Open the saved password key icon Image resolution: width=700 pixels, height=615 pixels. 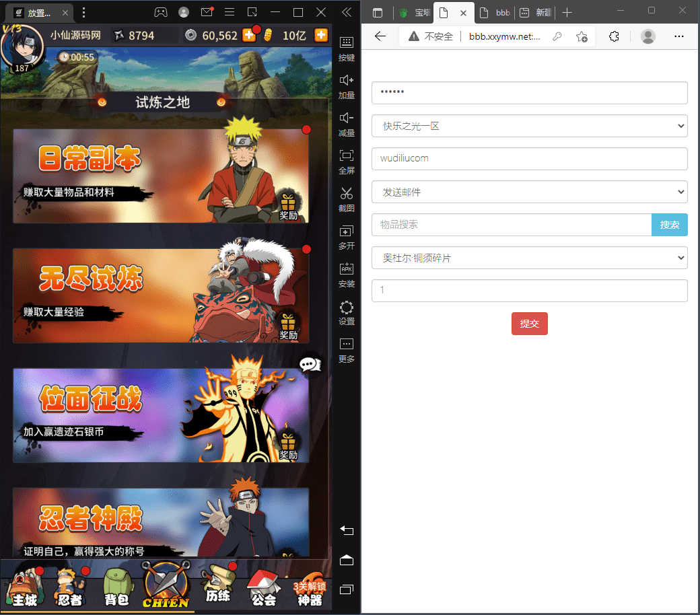click(557, 36)
